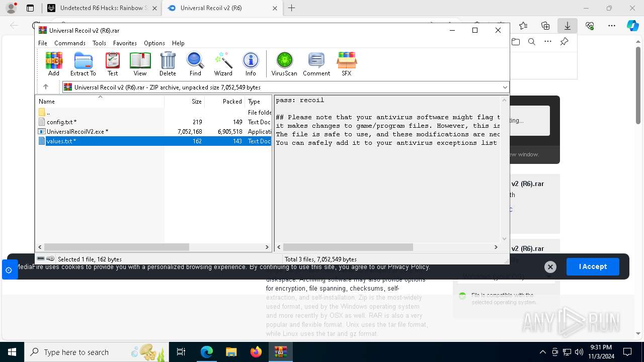Open WinRAR taskbar icon
Screen dimensions: 644x362
coord(280,352)
